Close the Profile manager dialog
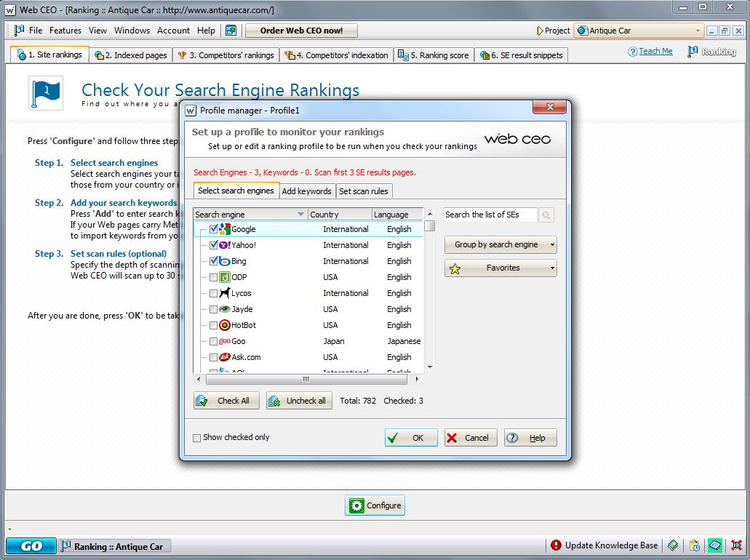 tap(549, 107)
